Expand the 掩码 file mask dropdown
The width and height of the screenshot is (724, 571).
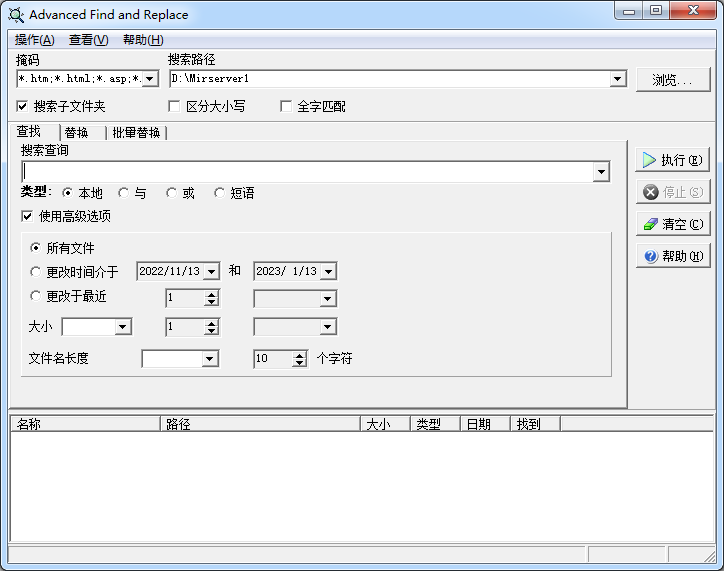tap(150, 78)
